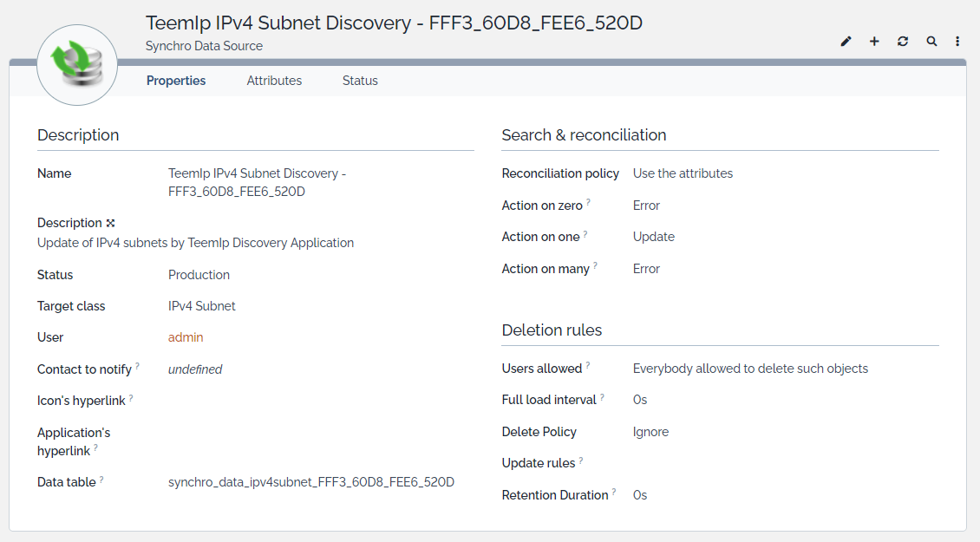Image resolution: width=980 pixels, height=542 pixels.
Task: Open search with the magnifier icon
Action: click(931, 42)
